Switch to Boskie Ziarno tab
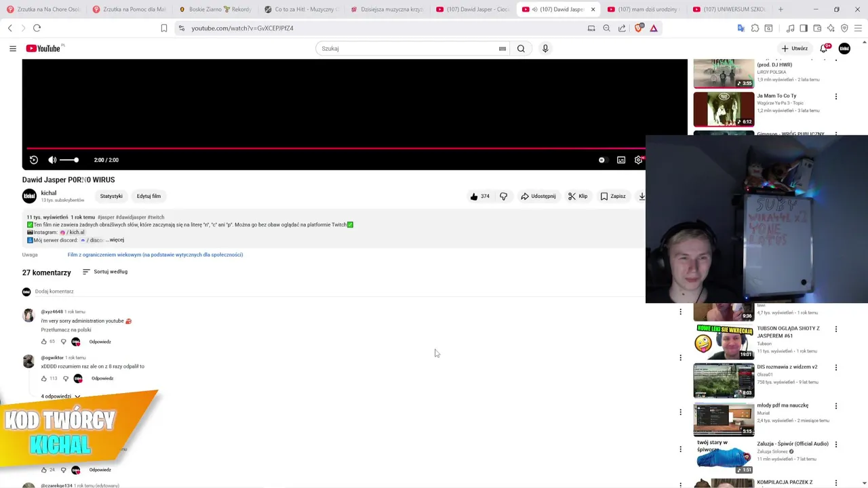 click(216, 9)
